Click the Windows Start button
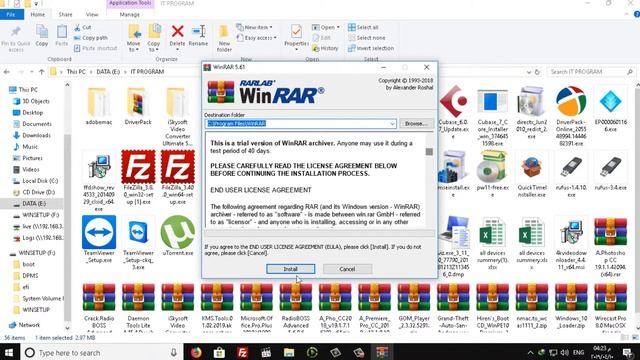 pyautogui.click(x=8, y=352)
